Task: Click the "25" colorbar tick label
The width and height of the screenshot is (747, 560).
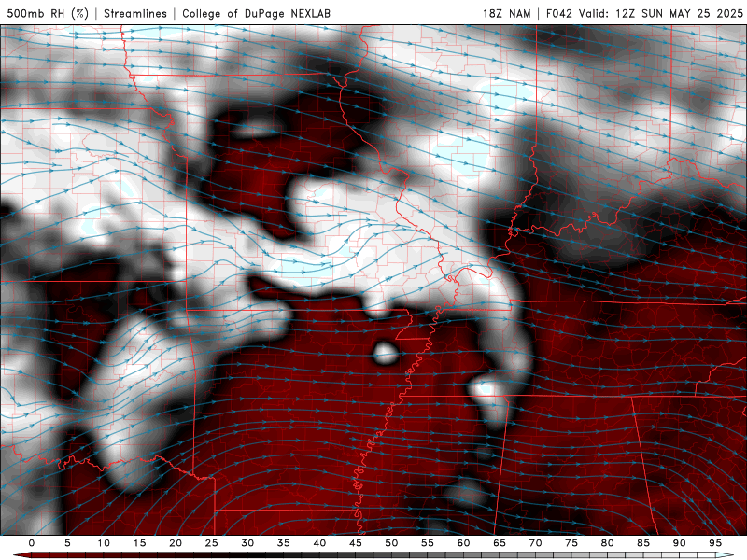Action: click(212, 543)
